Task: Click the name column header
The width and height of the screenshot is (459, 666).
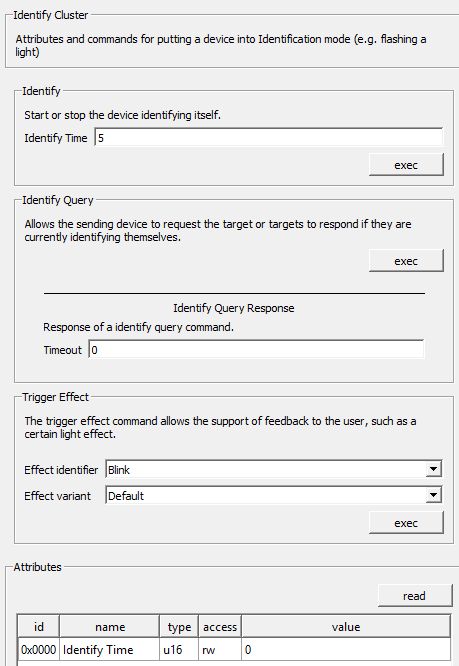Action: pyautogui.click(x=110, y=627)
